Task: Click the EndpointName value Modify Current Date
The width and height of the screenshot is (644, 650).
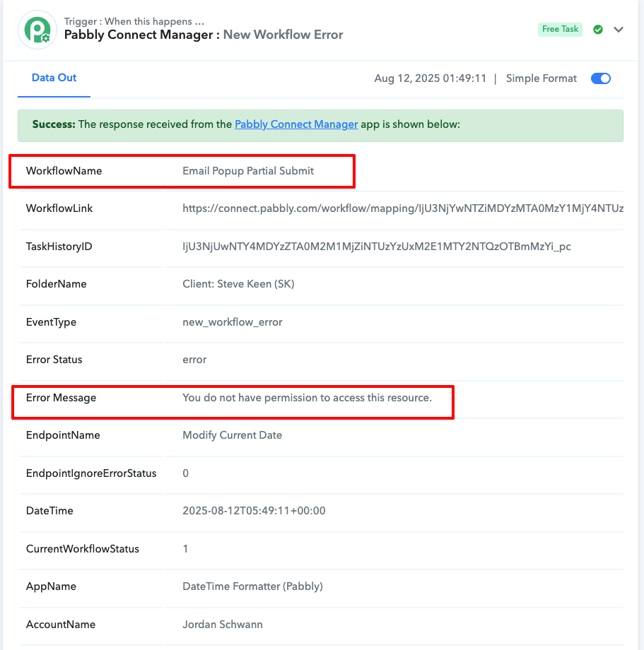Action: click(x=232, y=435)
